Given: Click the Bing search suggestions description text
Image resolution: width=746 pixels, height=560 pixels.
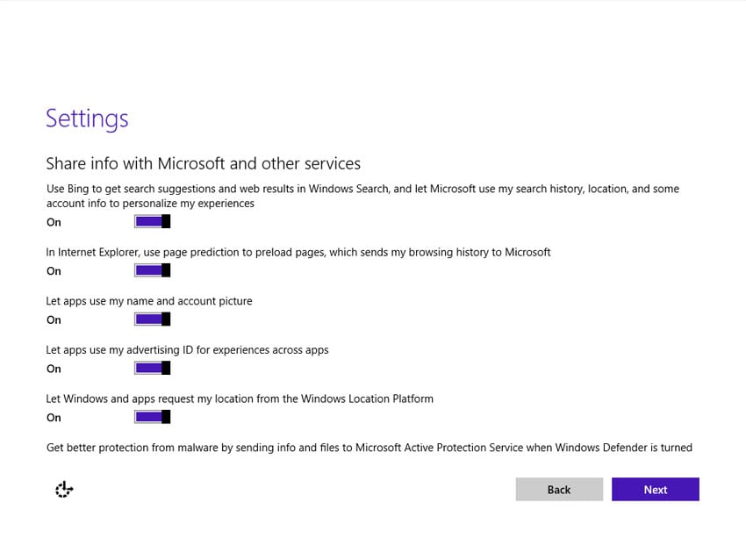Looking at the screenshot, I should pos(362,196).
